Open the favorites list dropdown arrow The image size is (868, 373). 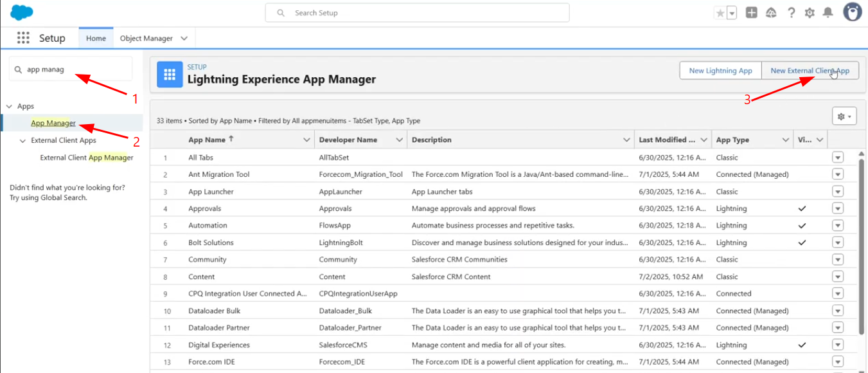[732, 14]
